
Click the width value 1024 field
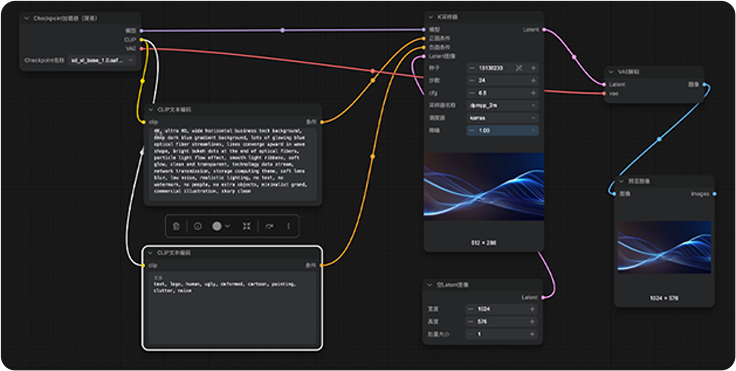pyautogui.click(x=502, y=309)
